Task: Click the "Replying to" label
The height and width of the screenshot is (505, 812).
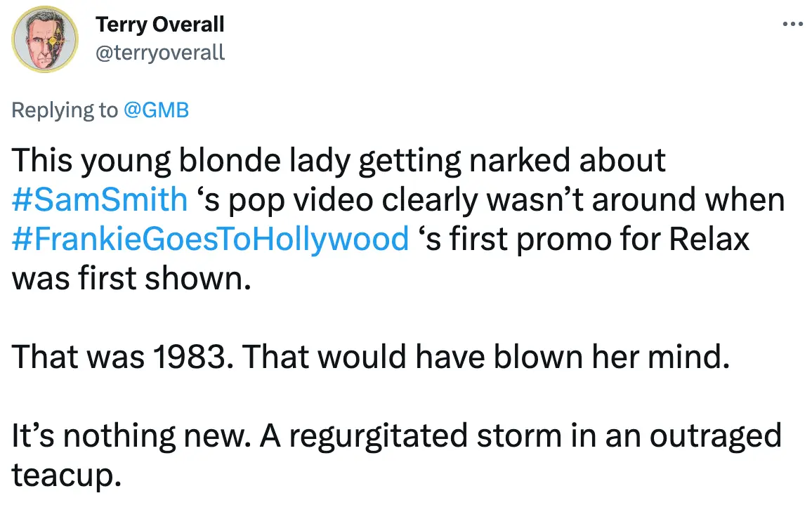Action: pyautogui.click(x=65, y=110)
